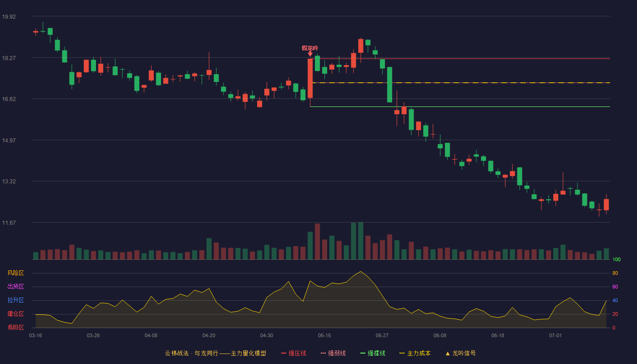
Task: Select the 风险区 zone label
Action: pyautogui.click(x=15, y=273)
